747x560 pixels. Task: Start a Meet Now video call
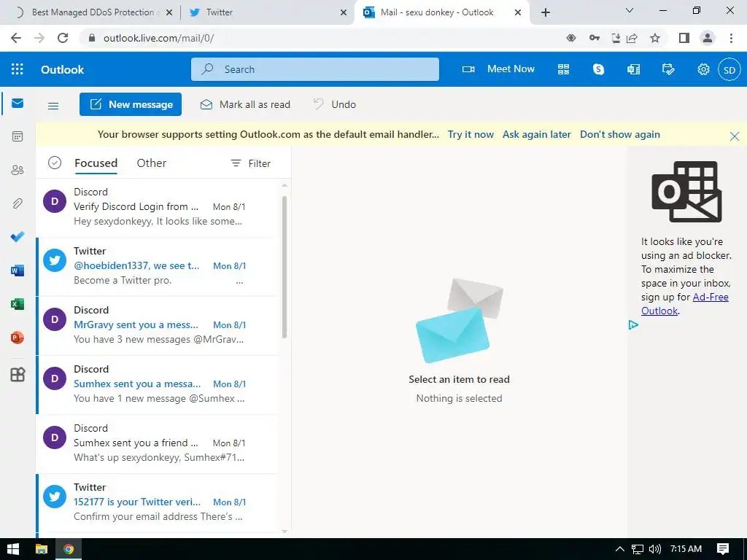point(499,69)
